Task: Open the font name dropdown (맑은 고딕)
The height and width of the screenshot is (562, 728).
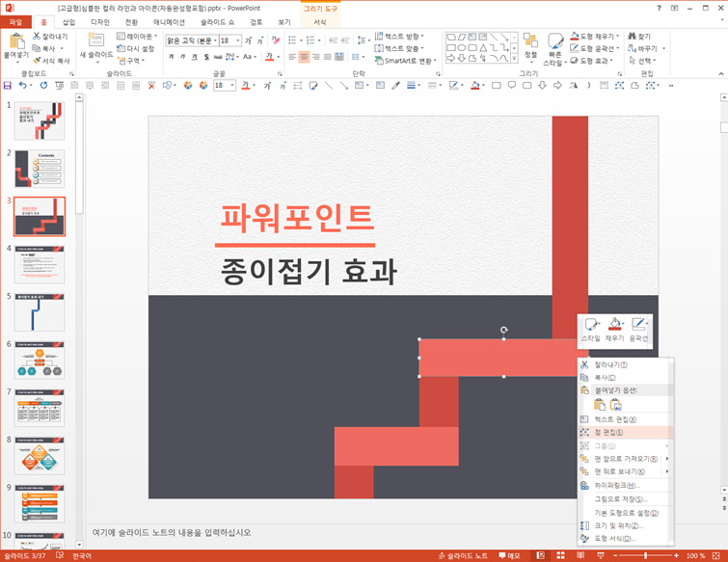Action: tap(215, 40)
